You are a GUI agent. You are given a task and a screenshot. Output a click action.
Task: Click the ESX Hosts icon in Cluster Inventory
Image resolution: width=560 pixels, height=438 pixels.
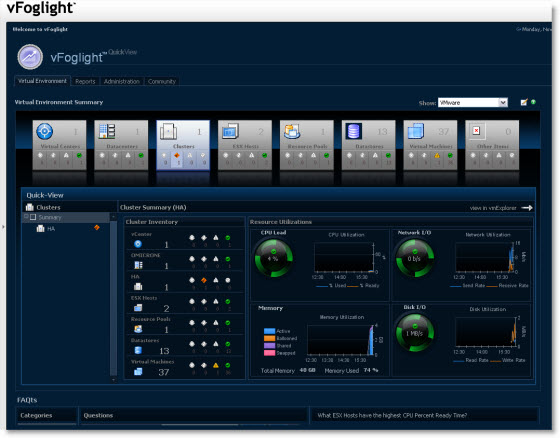(x=138, y=308)
